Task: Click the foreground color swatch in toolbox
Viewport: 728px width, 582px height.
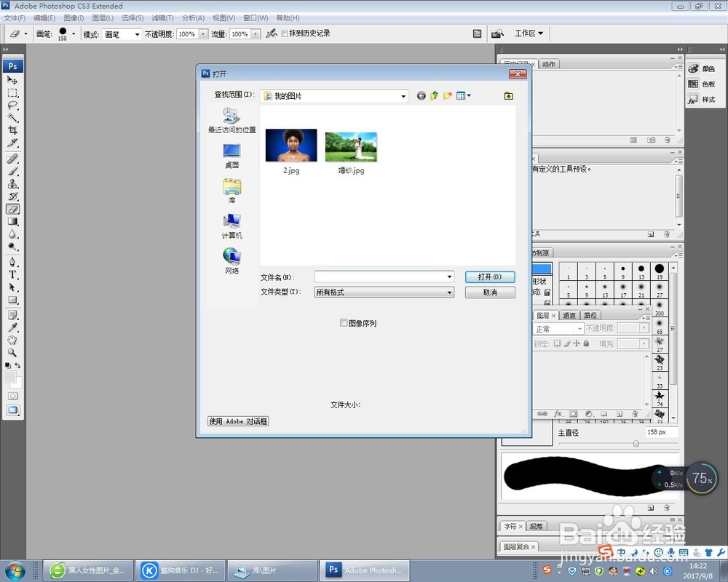Action: [10, 378]
